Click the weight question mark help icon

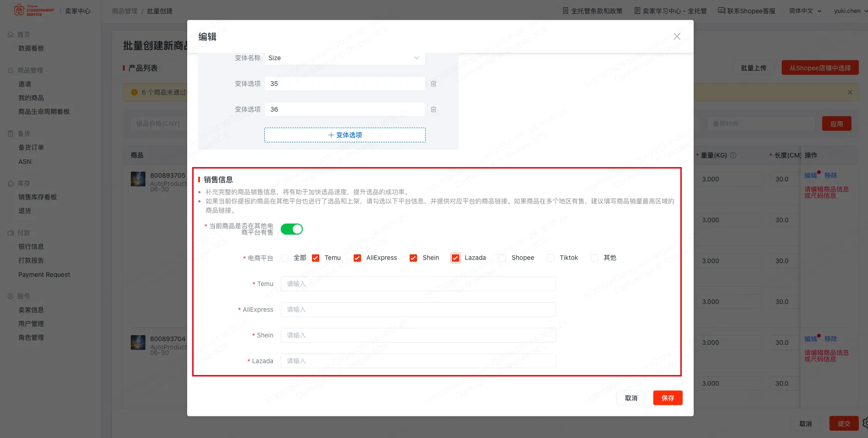coord(733,155)
